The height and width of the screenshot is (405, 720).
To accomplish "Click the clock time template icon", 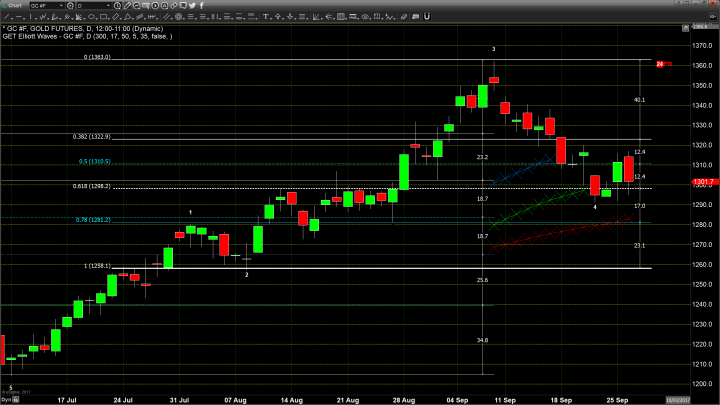I will point(118,6).
